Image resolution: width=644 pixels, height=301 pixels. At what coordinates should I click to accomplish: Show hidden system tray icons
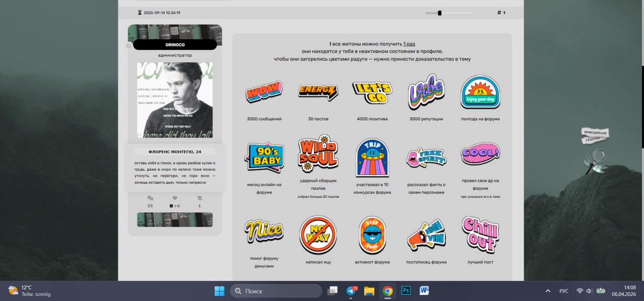coord(548,291)
